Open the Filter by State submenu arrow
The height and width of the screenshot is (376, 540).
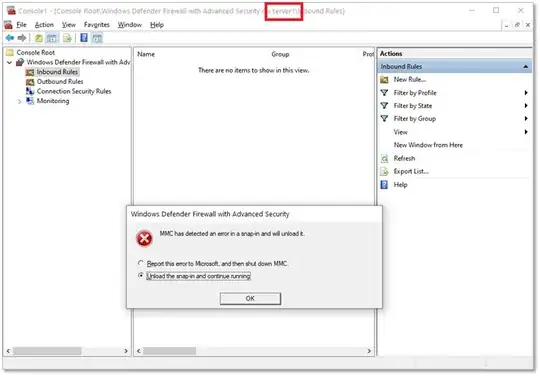[526, 105]
